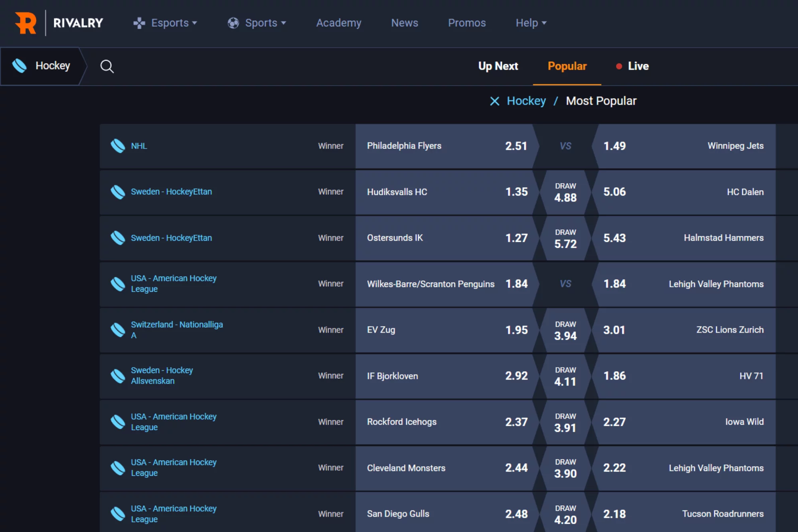
Task: Click puck icon beside Ostersunds IK row league
Action: pos(118,238)
